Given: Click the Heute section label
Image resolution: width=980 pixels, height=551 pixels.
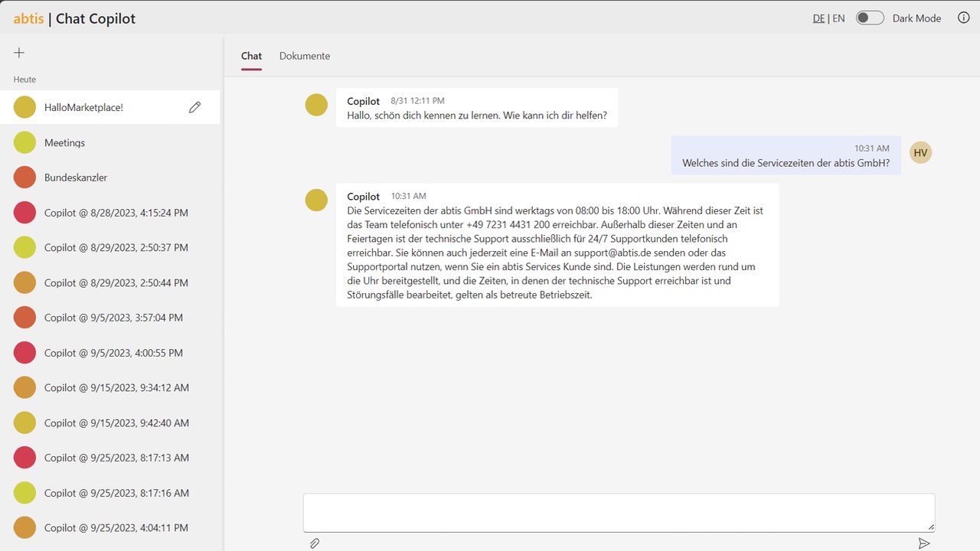Looking at the screenshot, I should pos(24,80).
